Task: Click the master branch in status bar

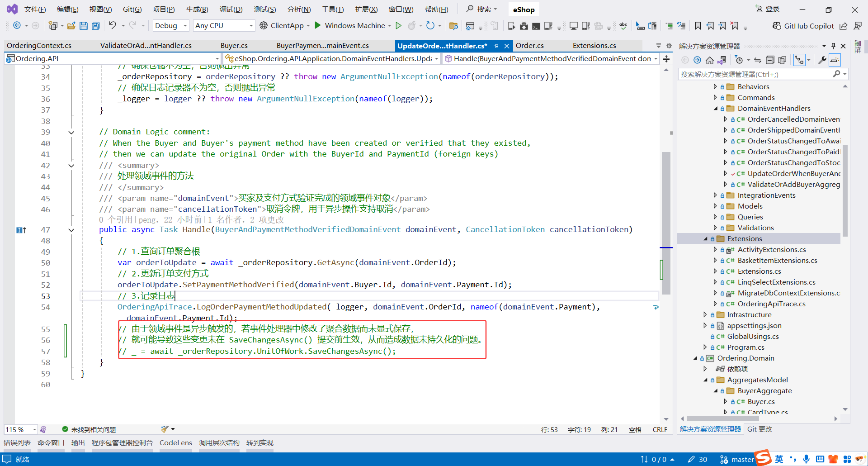Action: [737, 459]
